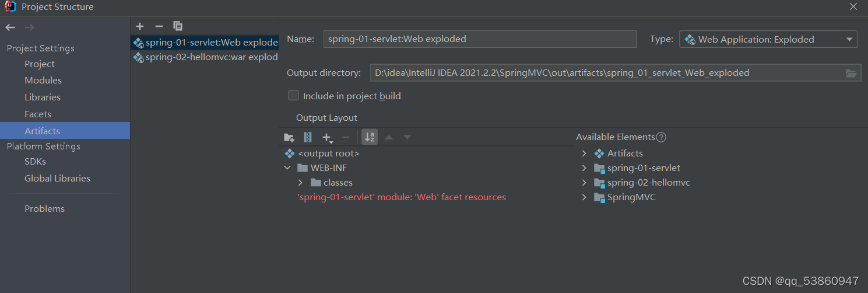
Task: Expand SpringMVC in Available Elements
Action: (584, 197)
